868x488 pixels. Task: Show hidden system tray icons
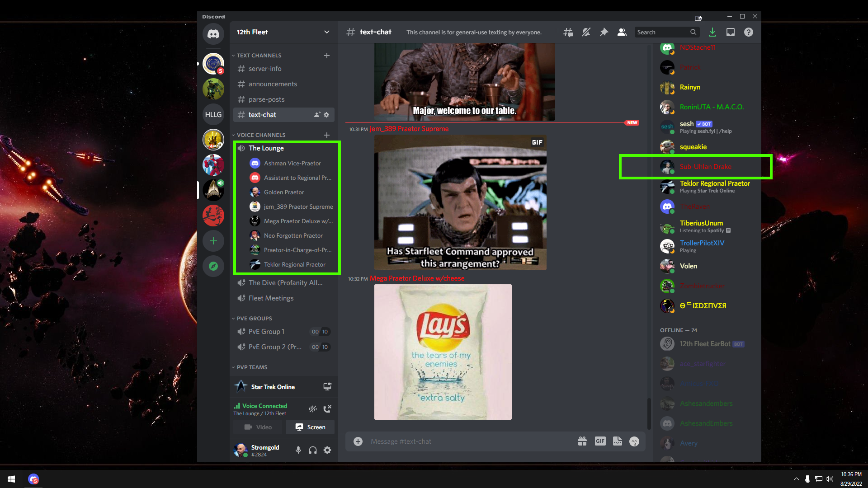coord(796,479)
